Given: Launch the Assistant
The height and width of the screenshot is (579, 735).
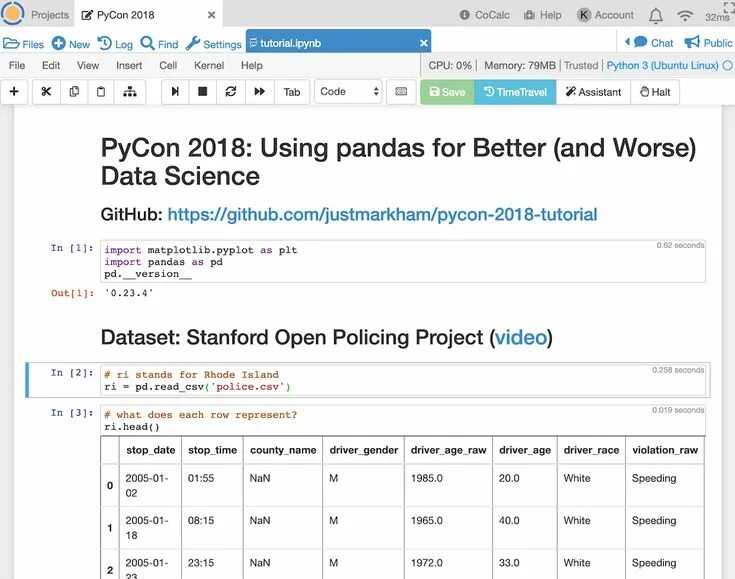Looking at the screenshot, I should click(x=593, y=92).
